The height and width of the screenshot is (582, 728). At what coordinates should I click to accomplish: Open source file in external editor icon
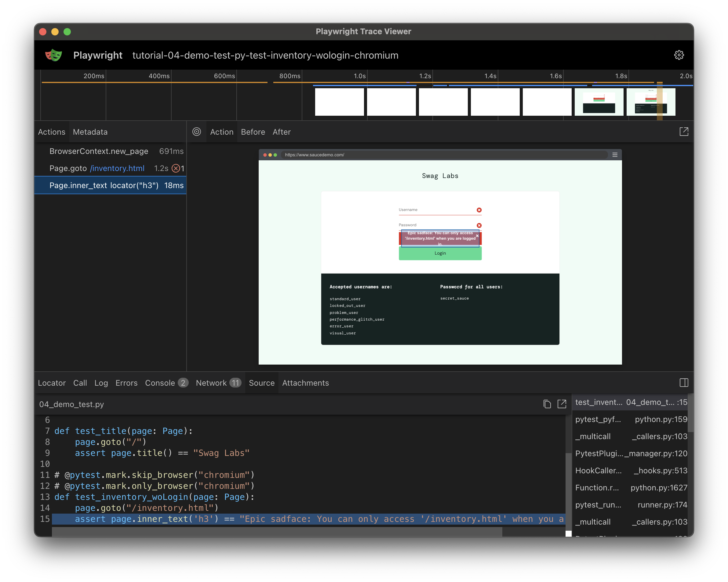coord(562,404)
